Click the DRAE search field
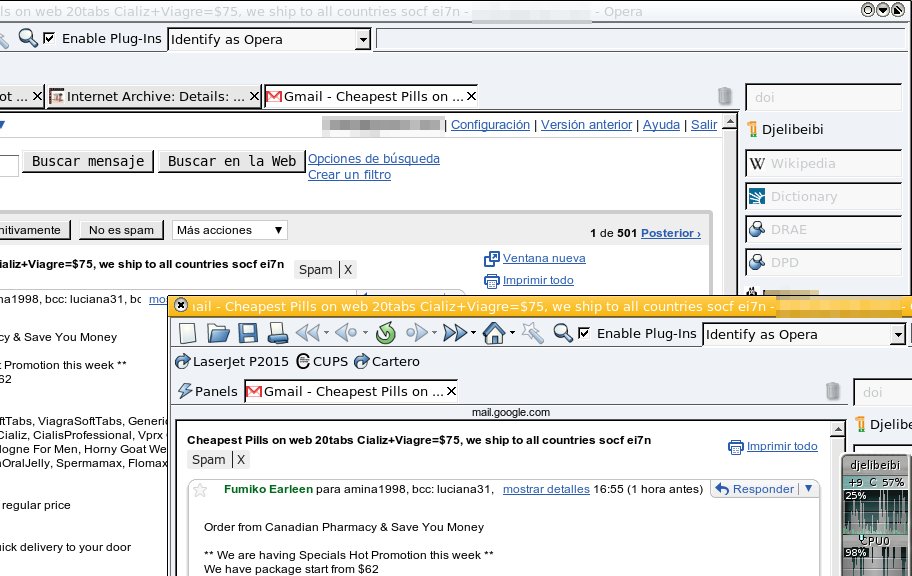 [x=824, y=230]
